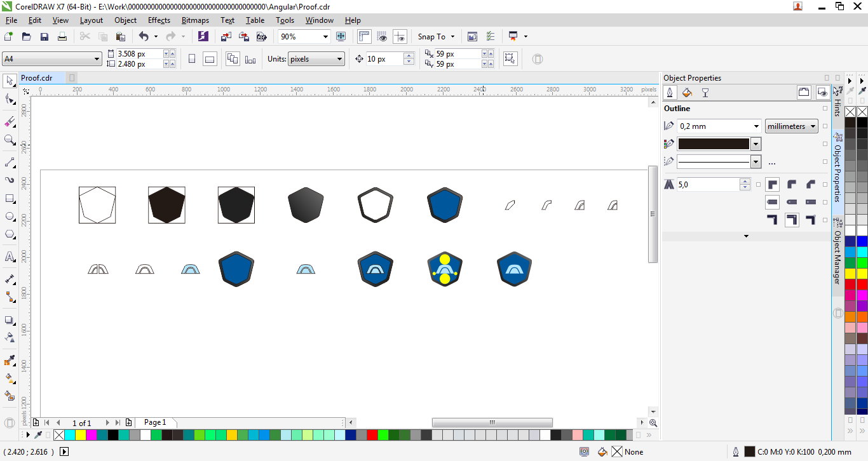Choose beveled corners for outline
Image resolution: width=868 pixels, height=461 pixels.
pyautogui.click(x=811, y=185)
